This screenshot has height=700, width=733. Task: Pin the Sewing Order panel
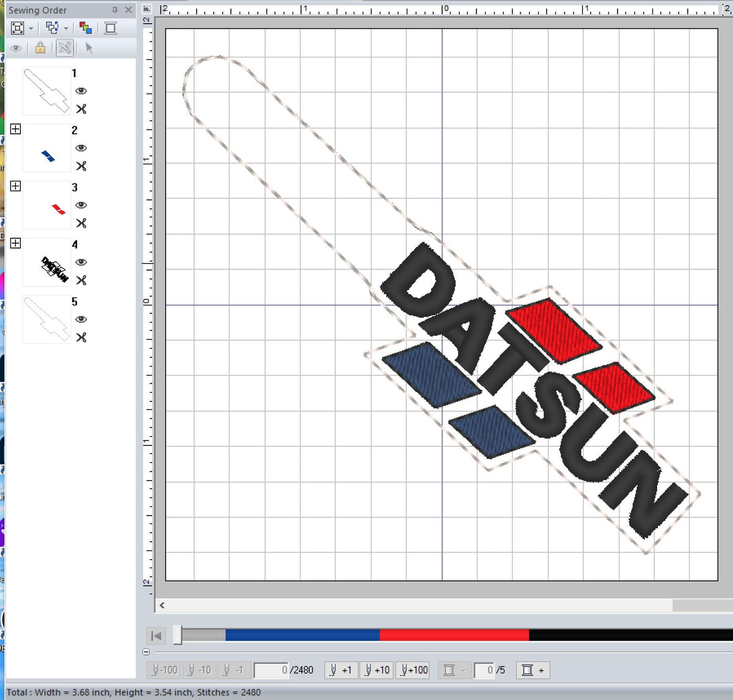click(x=115, y=10)
